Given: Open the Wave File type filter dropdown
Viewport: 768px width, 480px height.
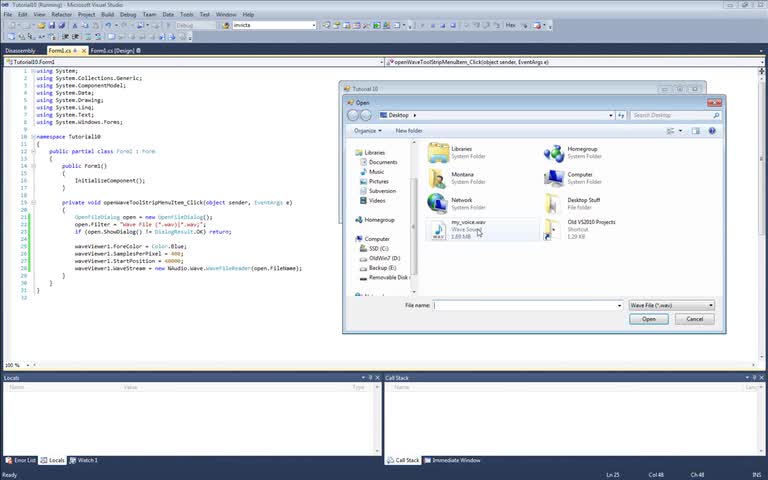Looking at the screenshot, I should (670, 305).
